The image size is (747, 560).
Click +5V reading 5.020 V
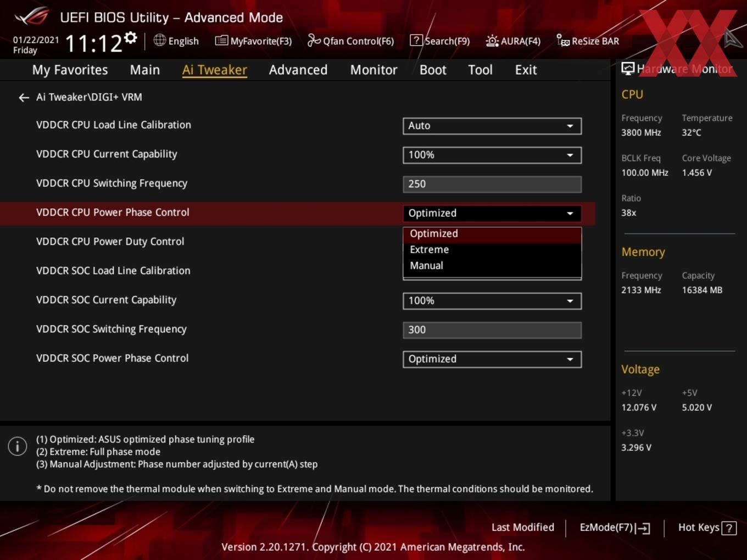click(x=696, y=407)
